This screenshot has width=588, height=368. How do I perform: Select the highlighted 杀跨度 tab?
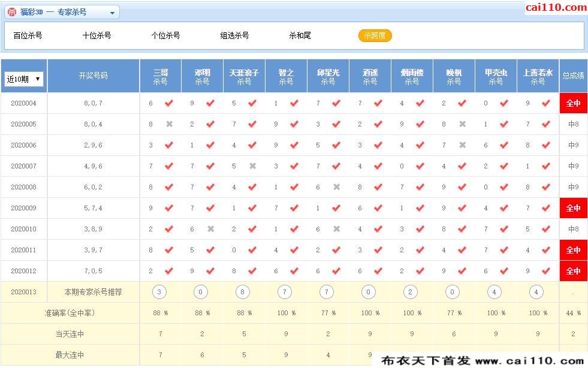(x=375, y=35)
